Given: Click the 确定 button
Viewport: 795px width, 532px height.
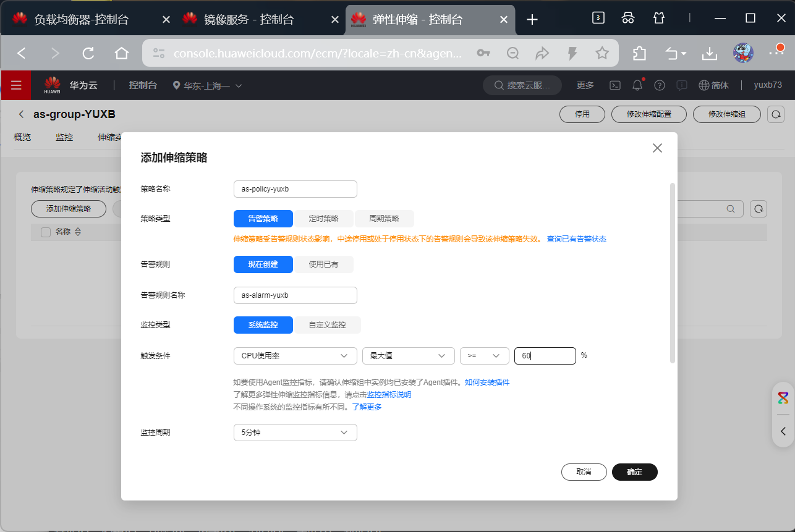Looking at the screenshot, I should [635, 472].
